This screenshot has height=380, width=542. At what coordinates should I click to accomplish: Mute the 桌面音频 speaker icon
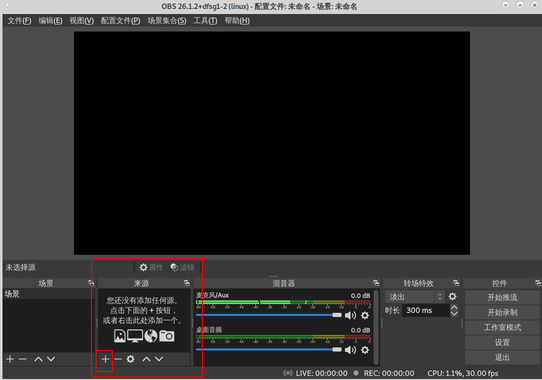click(x=351, y=350)
